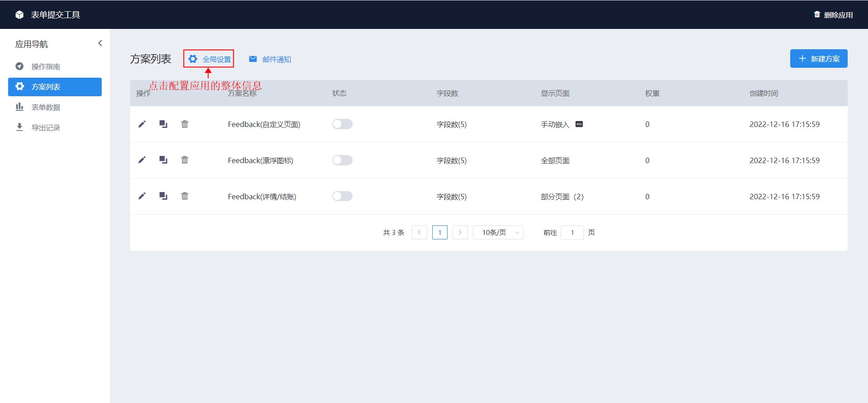Screen dimensions: 868x403
Task: Open the 10条/页 page size dropdown
Action: [x=498, y=232]
